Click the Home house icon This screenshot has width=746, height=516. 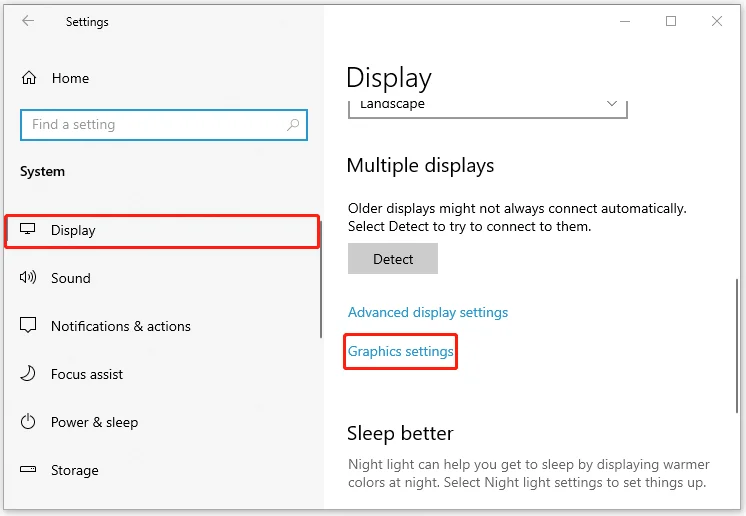[x=29, y=78]
